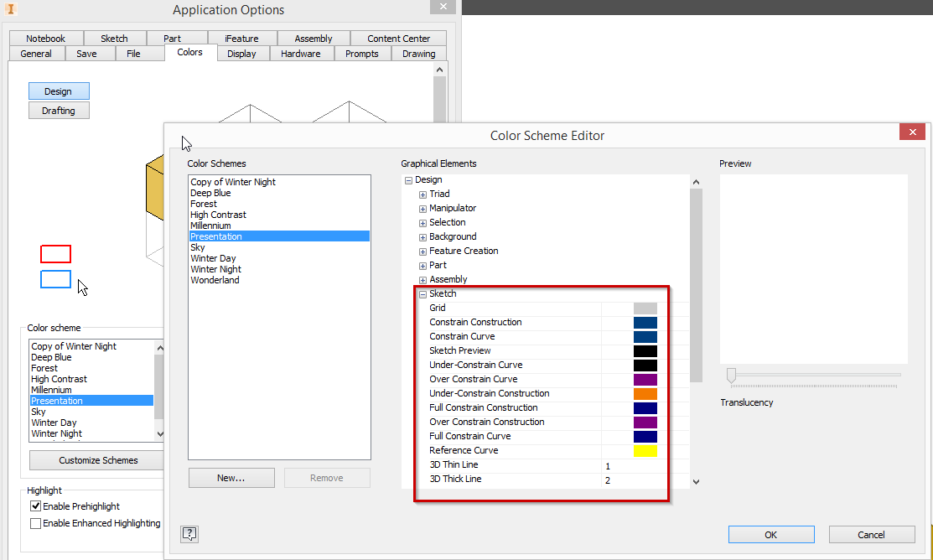This screenshot has width=933, height=560.
Task: Click OK in the Color Scheme Editor
Action: pyautogui.click(x=770, y=534)
